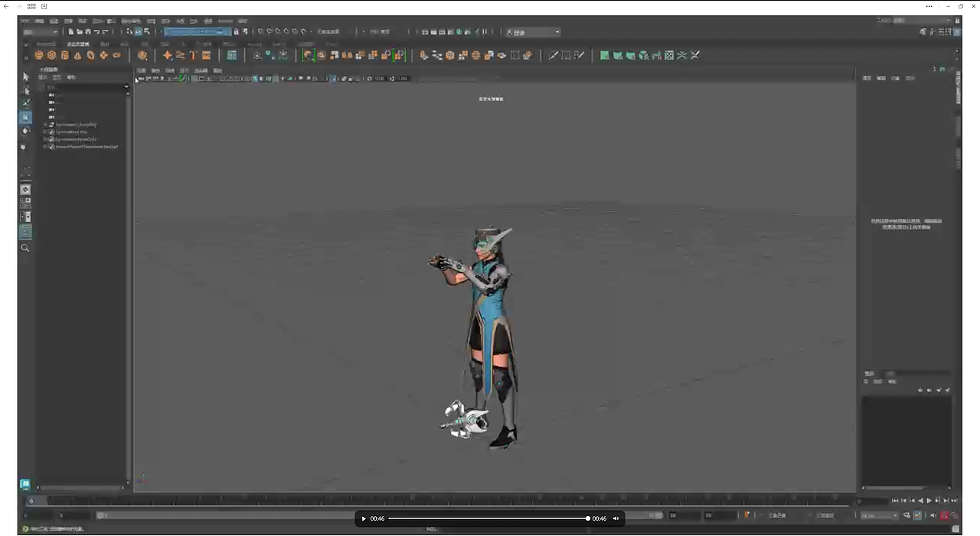
Task: Toggle snap to grids magnet icon
Action: click(x=261, y=32)
